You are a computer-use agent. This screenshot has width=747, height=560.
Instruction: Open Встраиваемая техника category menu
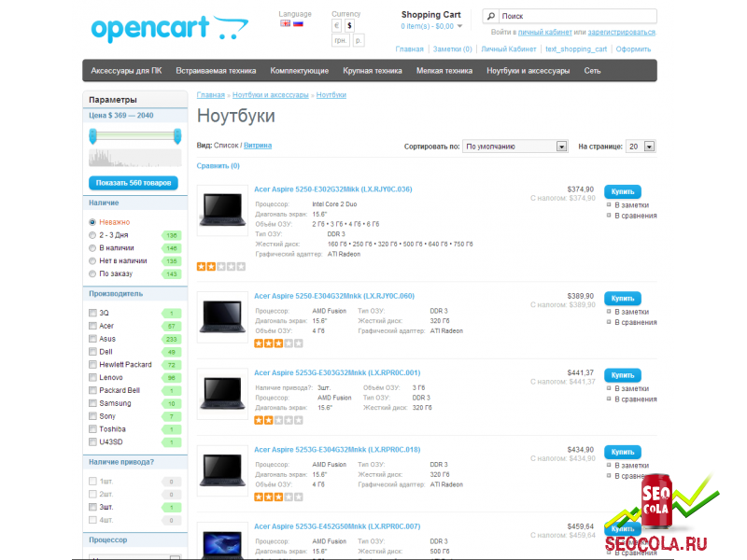click(x=216, y=71)
